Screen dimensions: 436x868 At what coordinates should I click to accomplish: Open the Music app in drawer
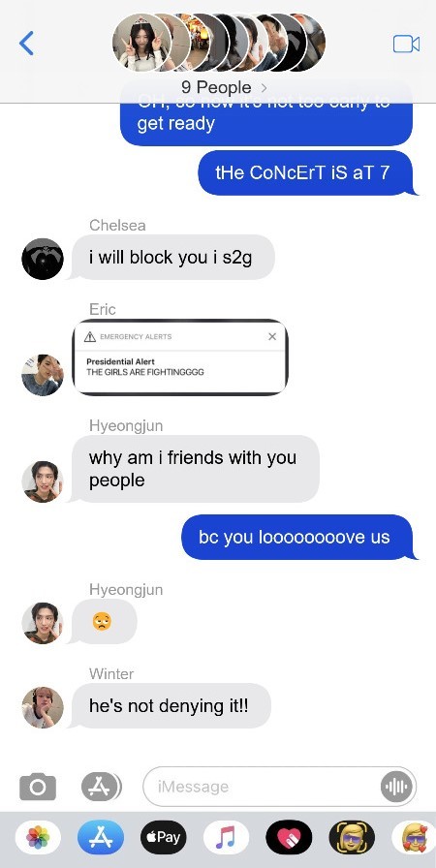coord(226,837)
